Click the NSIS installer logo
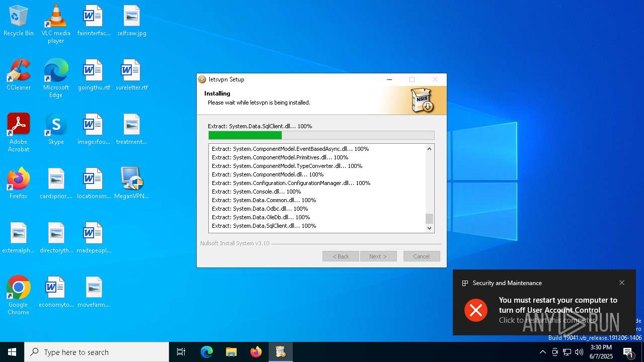644x362 pixels. click(422, 100)
